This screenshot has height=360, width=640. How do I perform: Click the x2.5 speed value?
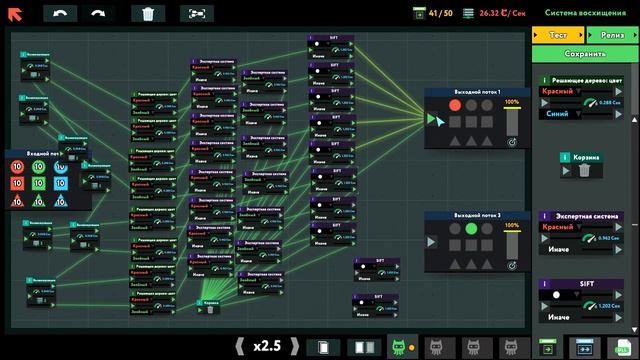[x=267, y=346]
